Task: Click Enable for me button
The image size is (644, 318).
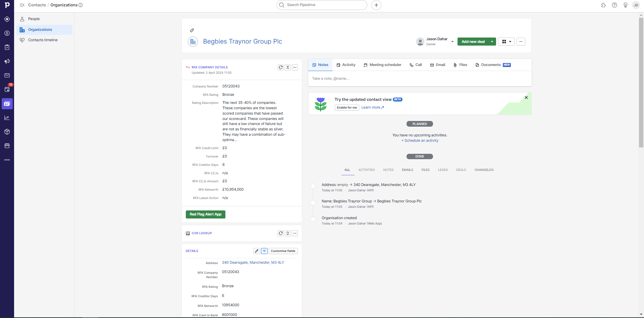Action: (x=347, y=108)
